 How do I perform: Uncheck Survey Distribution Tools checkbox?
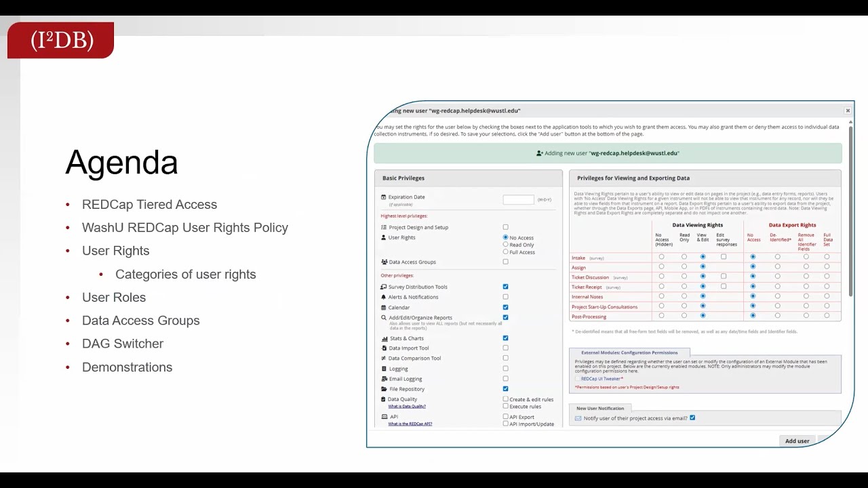505,287
